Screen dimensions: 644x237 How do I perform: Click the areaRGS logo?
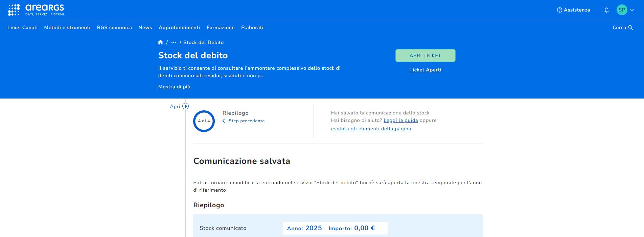coord(36,10)
